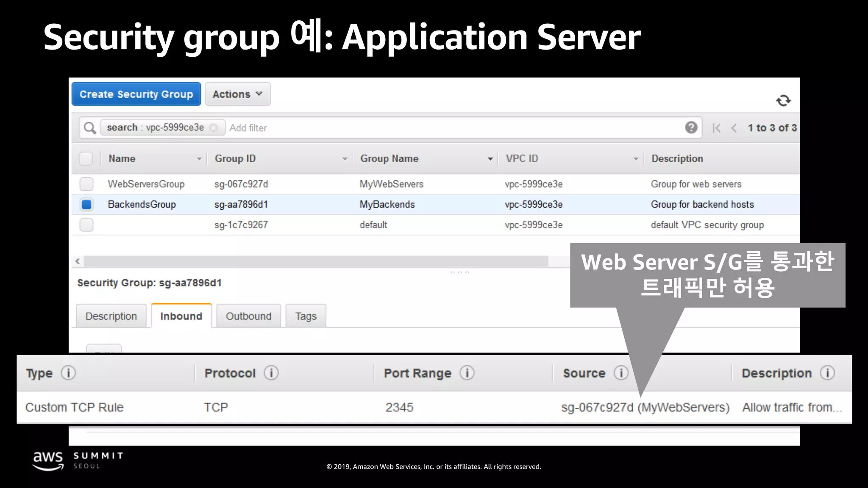The height and width of the screenshot is (488, 868).
Task: Click the 'Allow traffic from...' description
Action: click(x=792, y=407)
